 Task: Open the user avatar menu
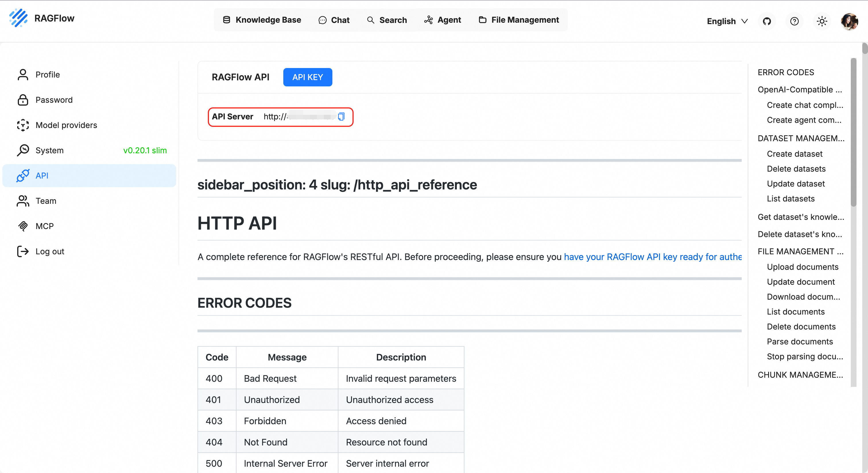coord(849,21)
